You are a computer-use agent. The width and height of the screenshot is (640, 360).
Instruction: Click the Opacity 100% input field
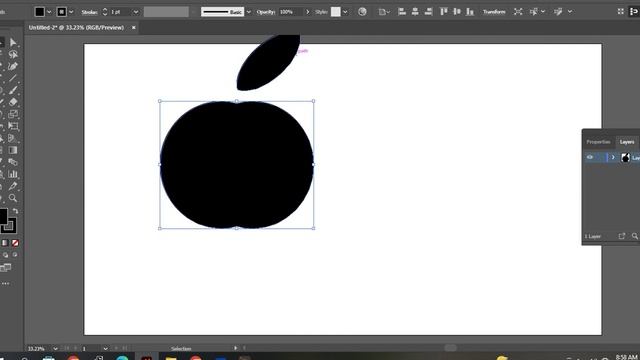pos(291,12)
